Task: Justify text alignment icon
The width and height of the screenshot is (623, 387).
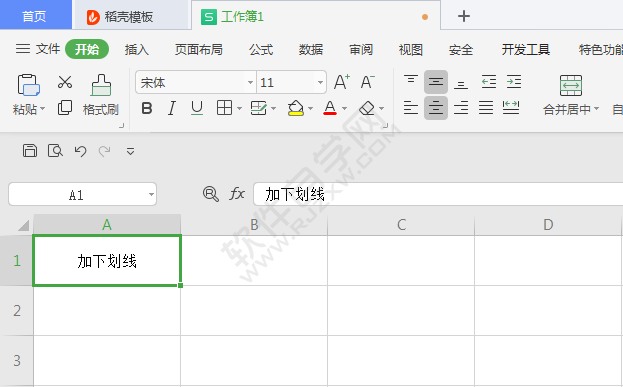Action: pyautogui.click(x=486, y=108)
